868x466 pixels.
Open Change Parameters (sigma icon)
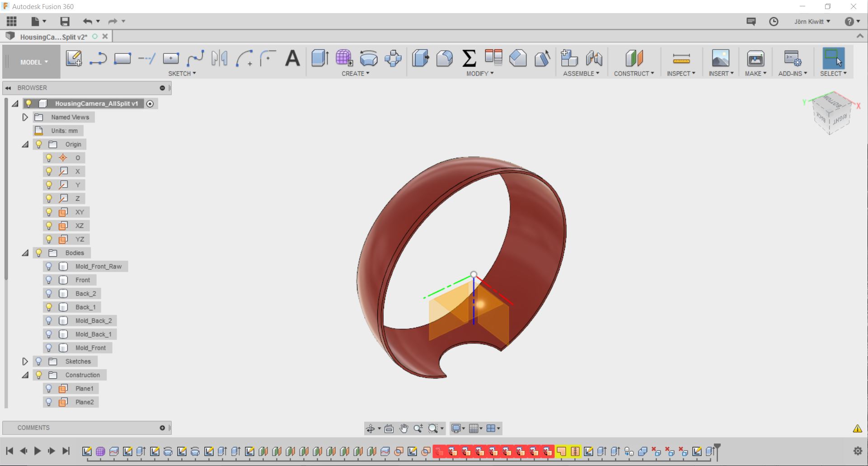tap(469, 58)
